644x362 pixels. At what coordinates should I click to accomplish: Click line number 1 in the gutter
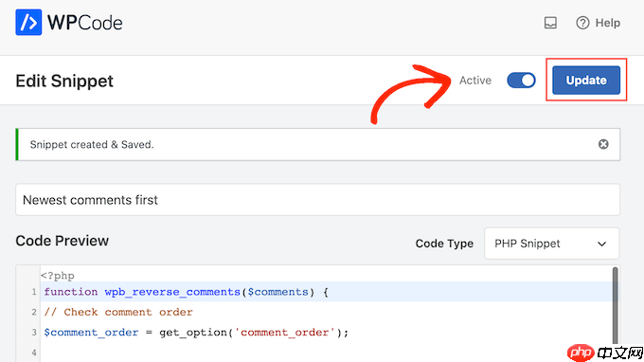tap(34, 292)
